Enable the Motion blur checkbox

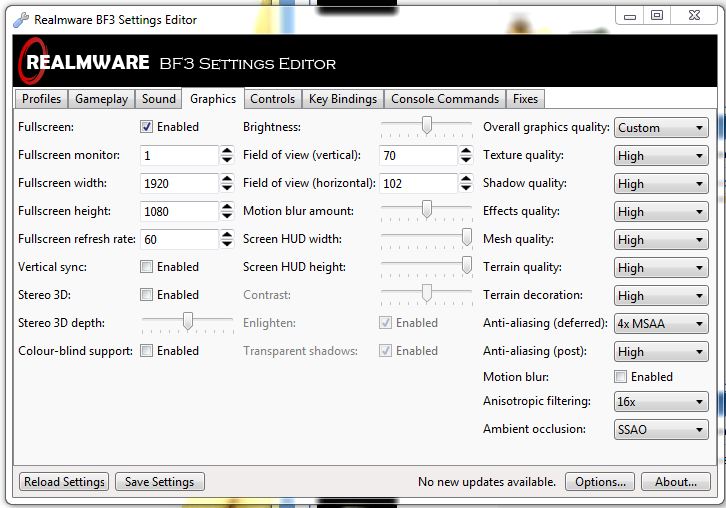(620, 376)
